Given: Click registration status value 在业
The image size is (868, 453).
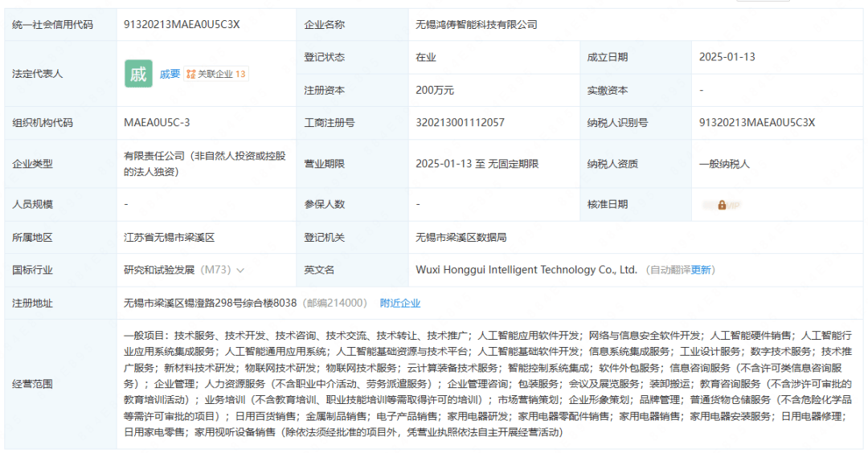Looking at the screenshot, I should pyautogui.click(x=426, y=57).
